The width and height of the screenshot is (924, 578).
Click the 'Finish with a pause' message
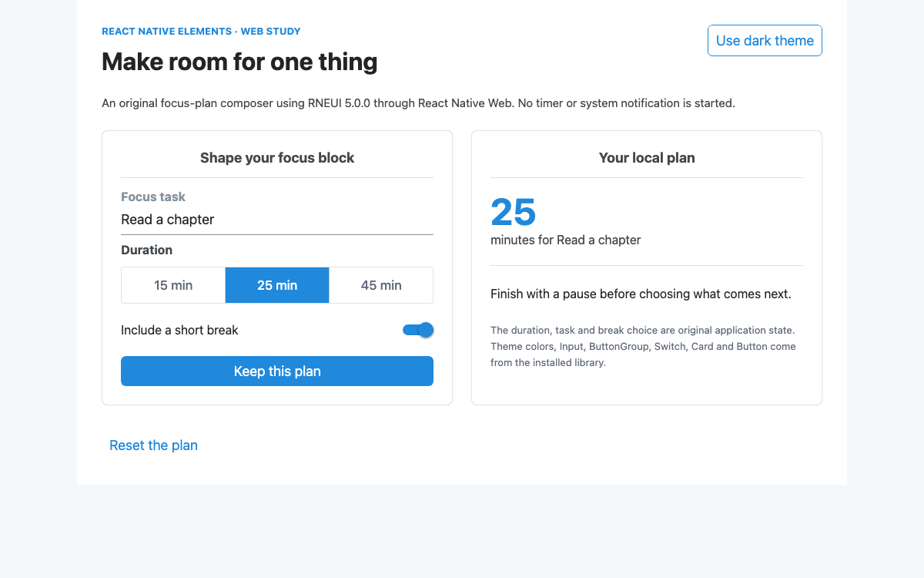(x=641, y=294)
